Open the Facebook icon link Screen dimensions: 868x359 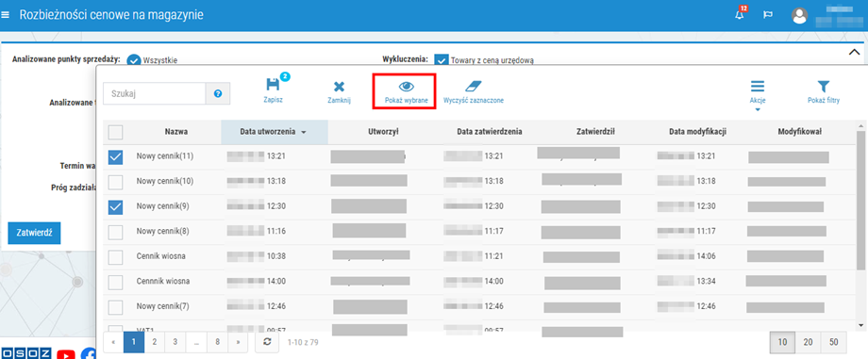[89, 354]
